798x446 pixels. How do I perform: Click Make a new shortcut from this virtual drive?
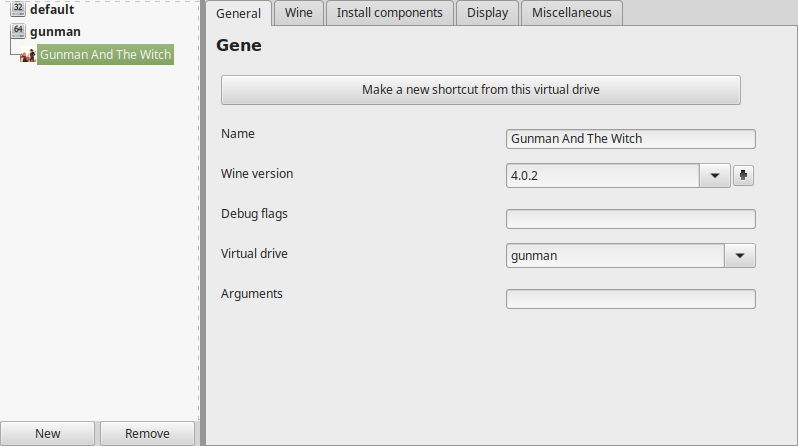coord(480,90)
